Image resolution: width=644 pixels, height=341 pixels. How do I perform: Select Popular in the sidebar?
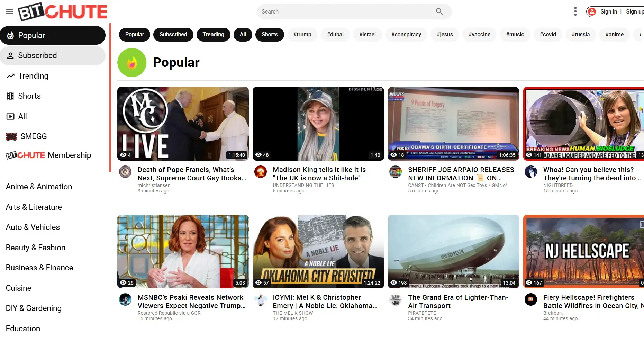coord(53,35)
